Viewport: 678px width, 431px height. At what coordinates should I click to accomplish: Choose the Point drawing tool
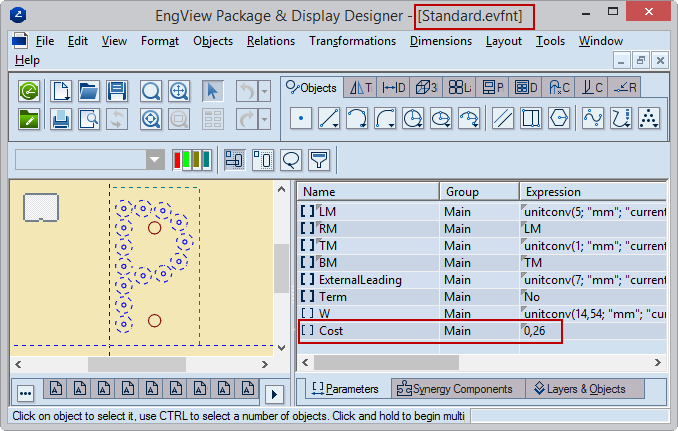tap(301, 119)
